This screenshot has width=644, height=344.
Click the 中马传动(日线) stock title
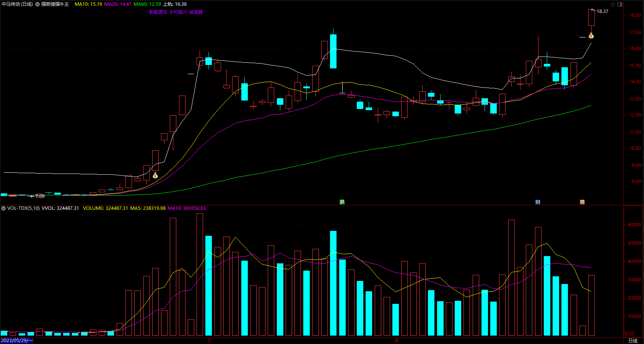click(17, 4)
